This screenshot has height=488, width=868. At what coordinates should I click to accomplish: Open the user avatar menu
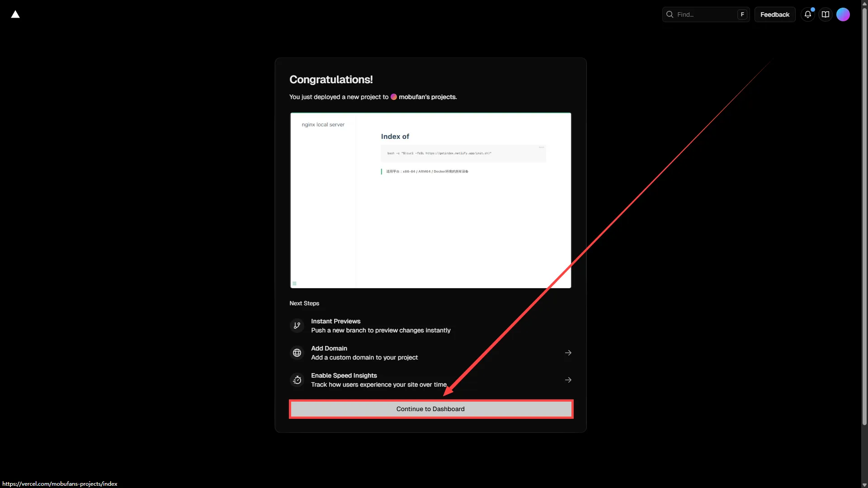(843, 14)
